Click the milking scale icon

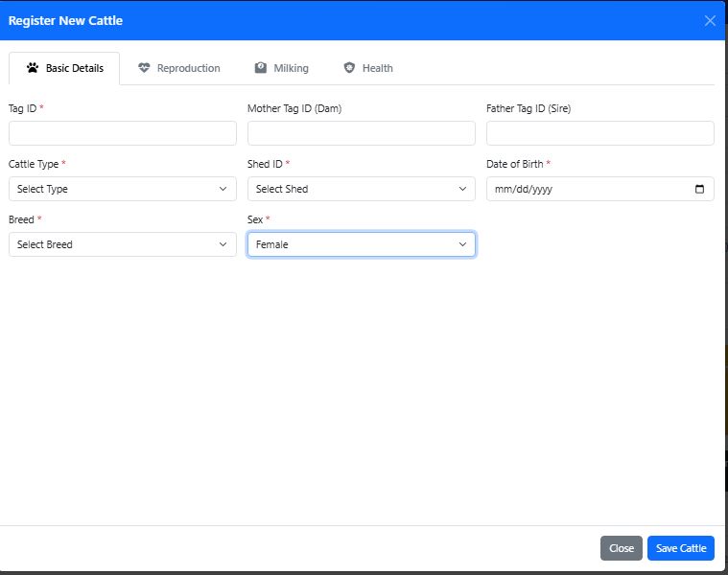click(x=261, y=68)
